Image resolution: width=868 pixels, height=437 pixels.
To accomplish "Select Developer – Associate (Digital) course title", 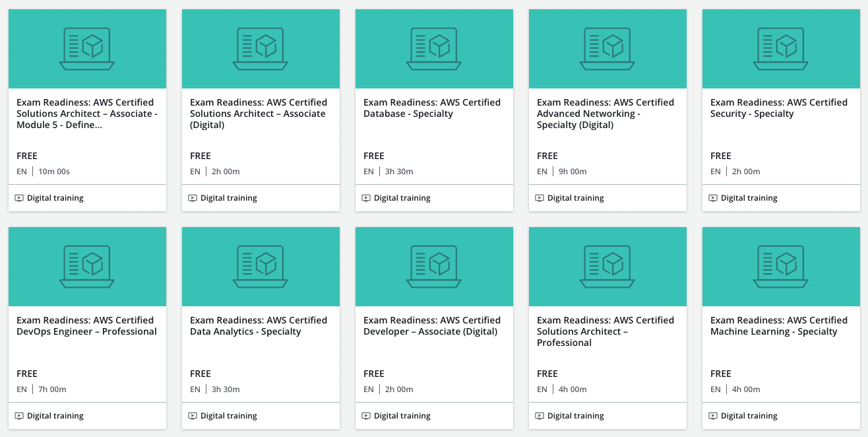I will coord(432,326).
